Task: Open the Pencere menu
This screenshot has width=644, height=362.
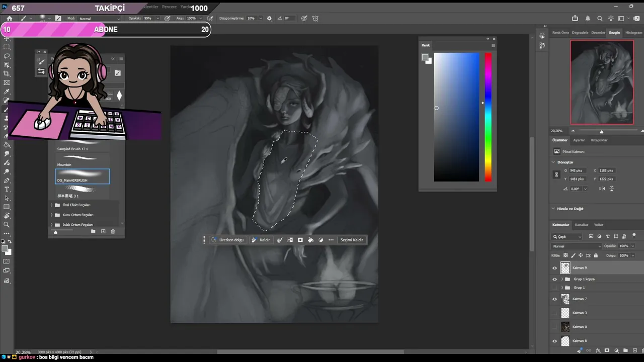Action: [x=169, y=7]
